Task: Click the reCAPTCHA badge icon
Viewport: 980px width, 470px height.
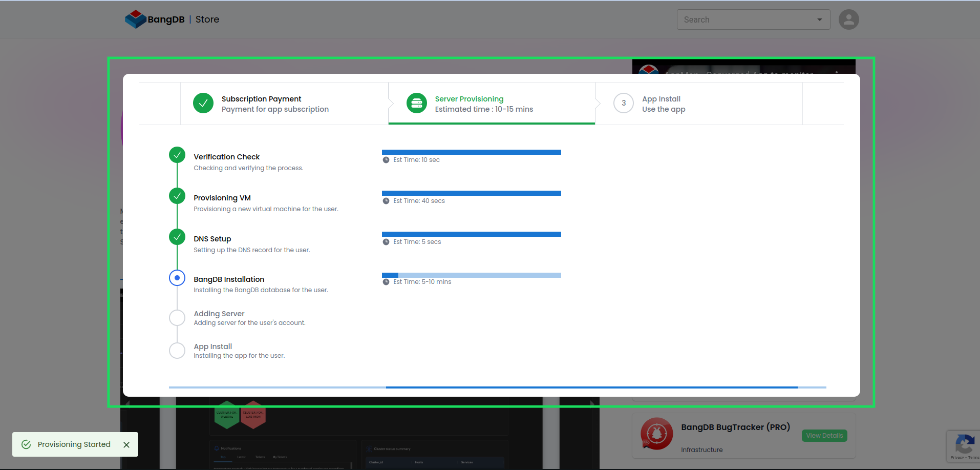Action: pyautogui.click(x=965, y=443)
